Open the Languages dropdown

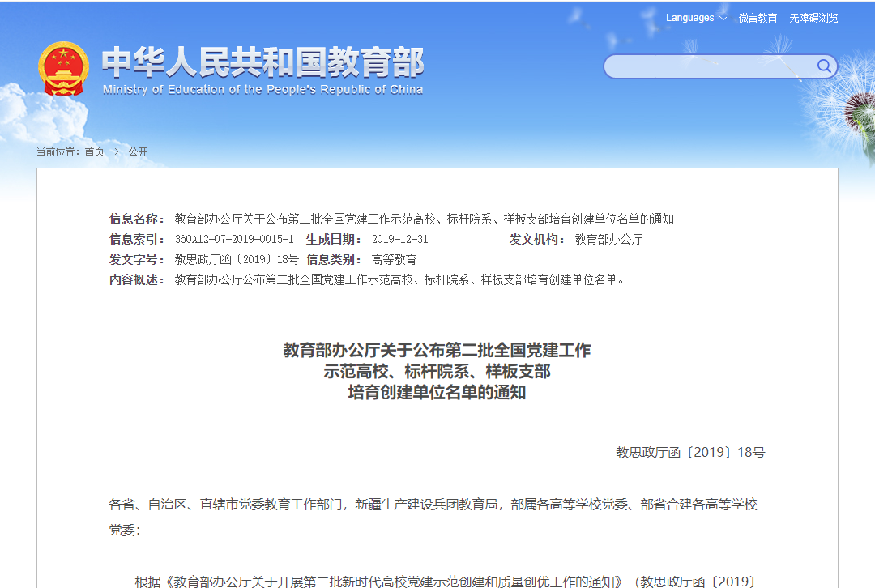click(x=690, y=18)
